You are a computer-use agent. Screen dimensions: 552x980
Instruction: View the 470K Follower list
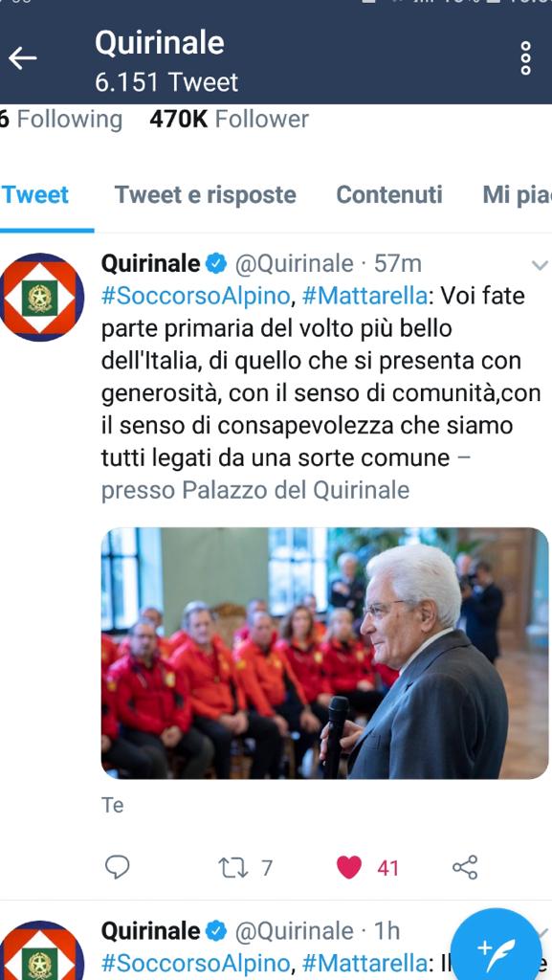[230, 119]
